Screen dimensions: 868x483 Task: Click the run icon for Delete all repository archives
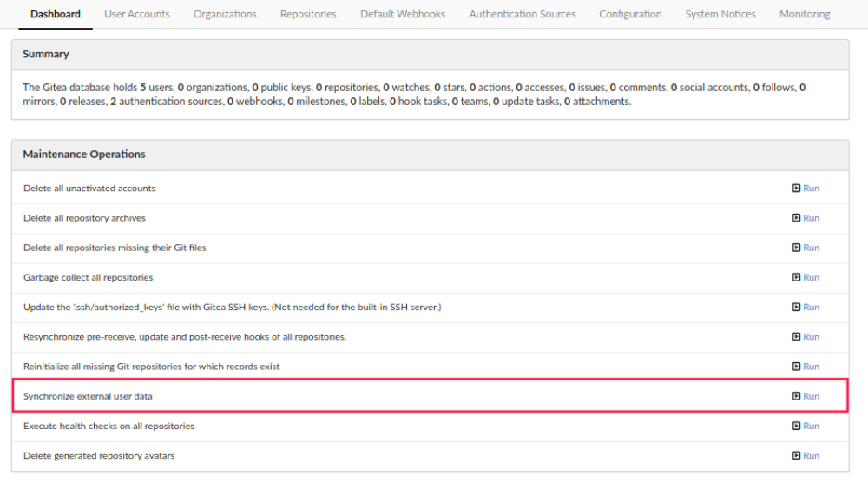[796, 218]
